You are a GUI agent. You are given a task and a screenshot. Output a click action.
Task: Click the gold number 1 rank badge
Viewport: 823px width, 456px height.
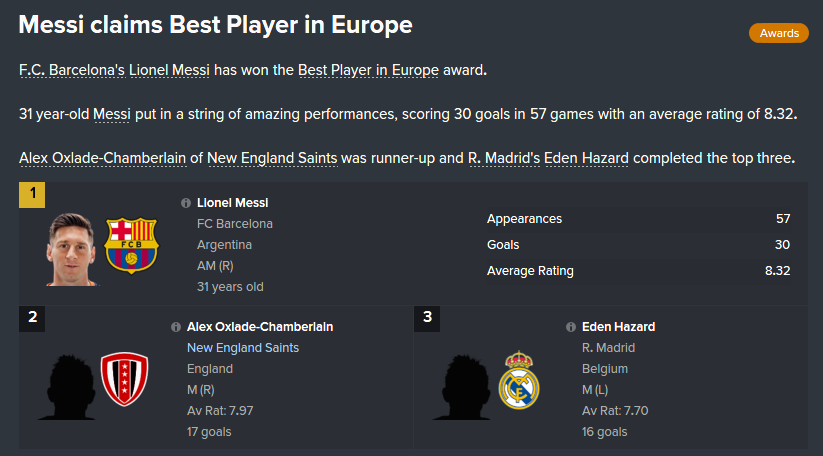(32, 194)
